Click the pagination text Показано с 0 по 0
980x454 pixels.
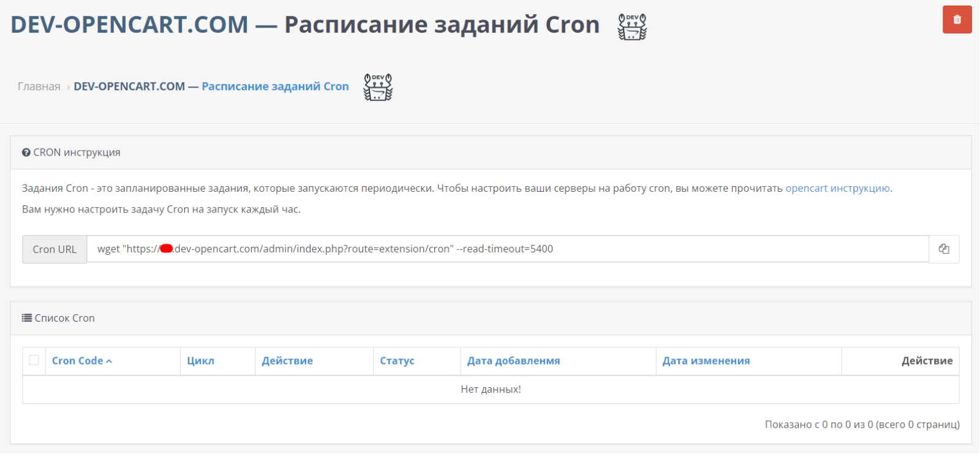click(x=862, y=424)
